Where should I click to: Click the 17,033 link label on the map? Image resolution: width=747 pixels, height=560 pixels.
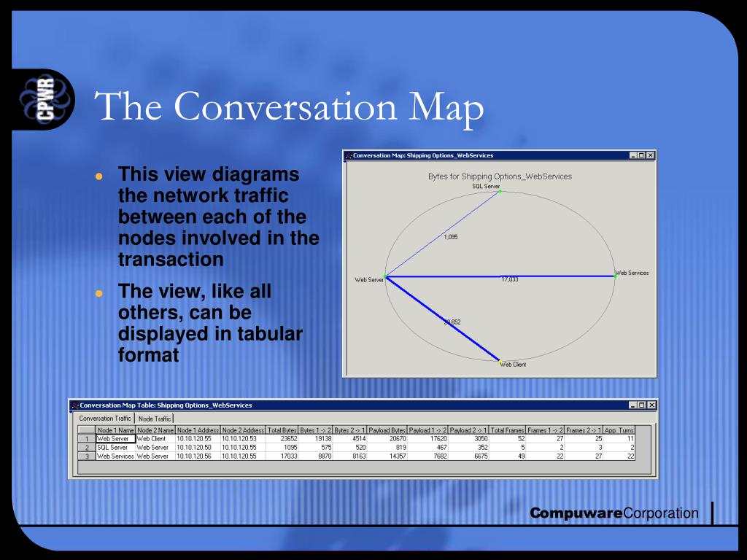(509, 279)
